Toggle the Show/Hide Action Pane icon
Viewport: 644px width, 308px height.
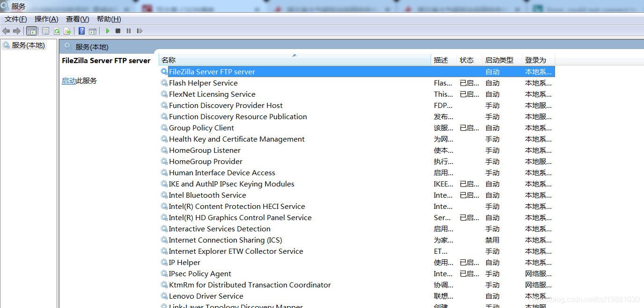pyautogui.click(x=93, y=31)
